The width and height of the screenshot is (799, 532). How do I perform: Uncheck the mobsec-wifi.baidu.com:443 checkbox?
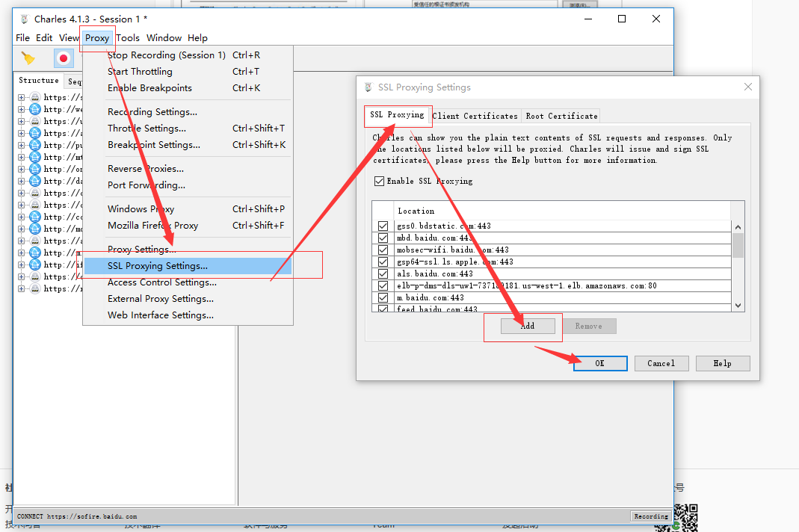click(x=383, y=250)
